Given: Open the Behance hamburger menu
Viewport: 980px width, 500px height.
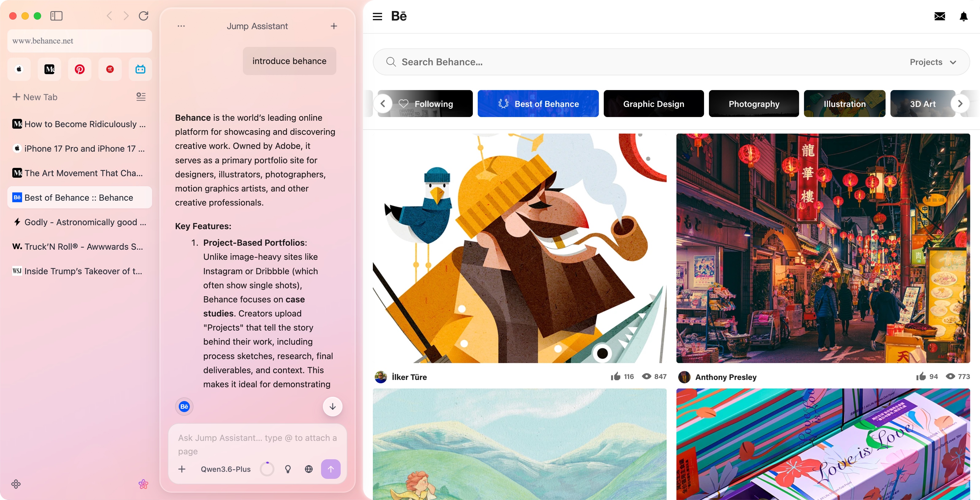Looking at the screenshot, I should 377,16.
